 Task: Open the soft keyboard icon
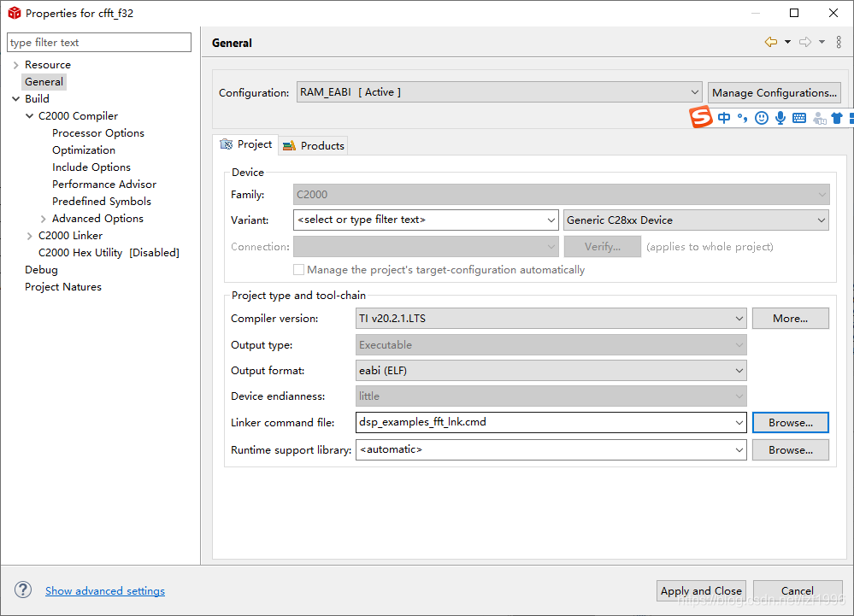799,118
